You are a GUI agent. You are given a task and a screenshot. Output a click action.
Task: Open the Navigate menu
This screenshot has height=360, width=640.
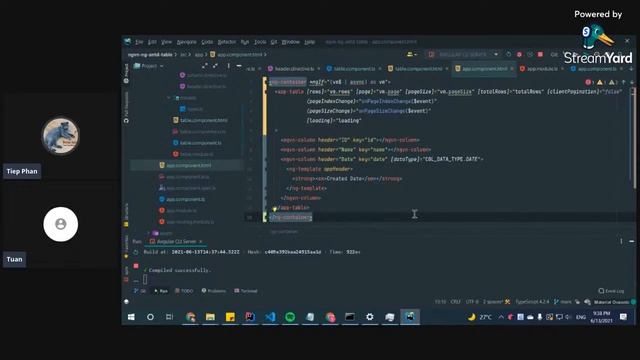coord(187,42)
